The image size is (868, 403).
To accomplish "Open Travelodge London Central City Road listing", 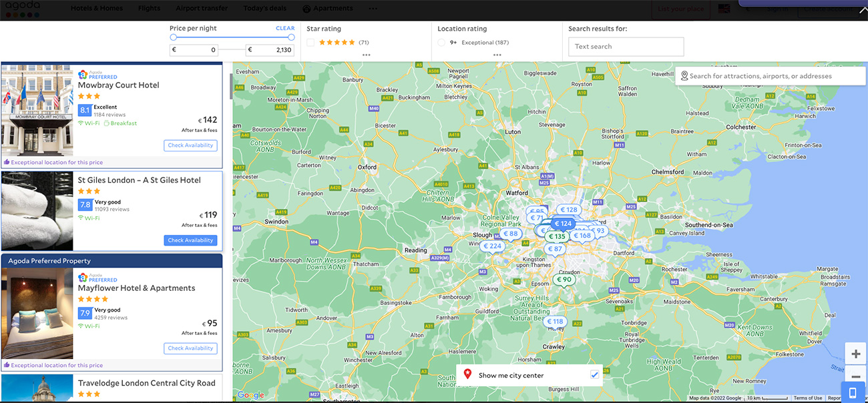I will (x=147, y=384).
